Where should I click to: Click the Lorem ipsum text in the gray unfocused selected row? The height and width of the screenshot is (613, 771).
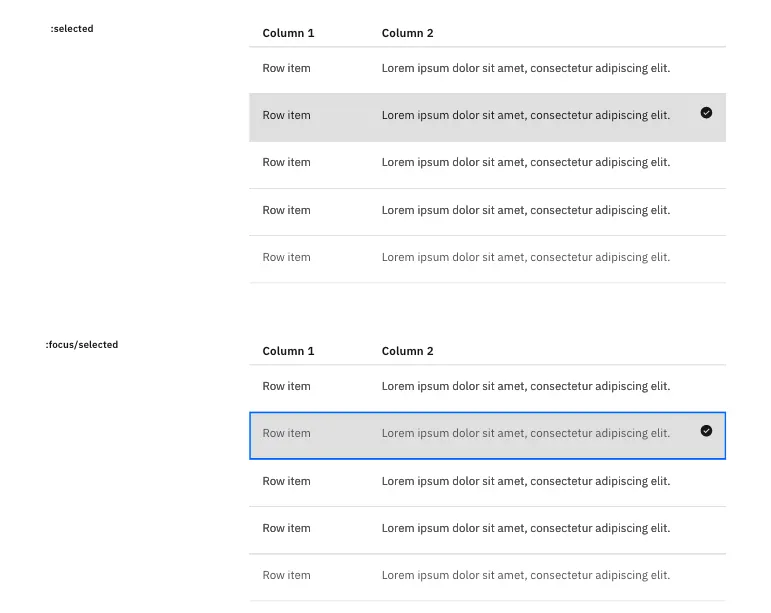pos(525,115)
